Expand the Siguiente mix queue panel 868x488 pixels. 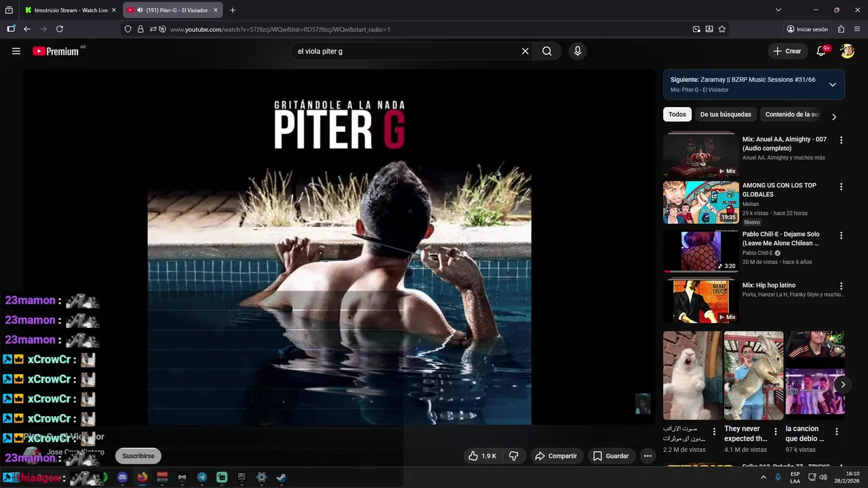coord(833,85)
